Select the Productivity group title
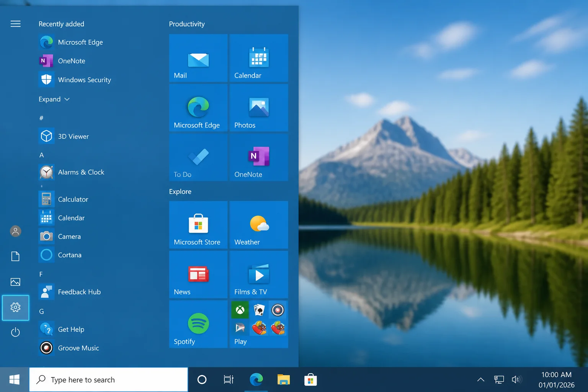Image resolution: width=588 pixels, height=392 pixels. (187, 24)
